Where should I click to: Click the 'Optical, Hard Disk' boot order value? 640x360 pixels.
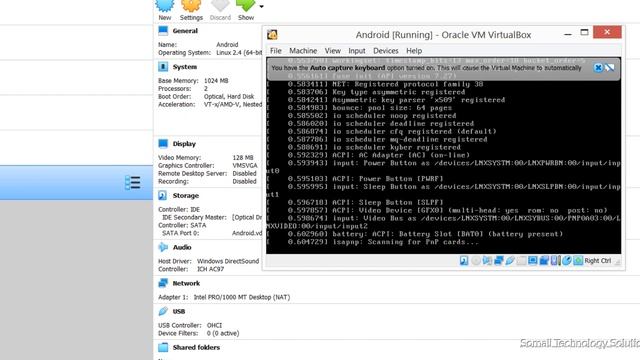click(x=229, y=96)
